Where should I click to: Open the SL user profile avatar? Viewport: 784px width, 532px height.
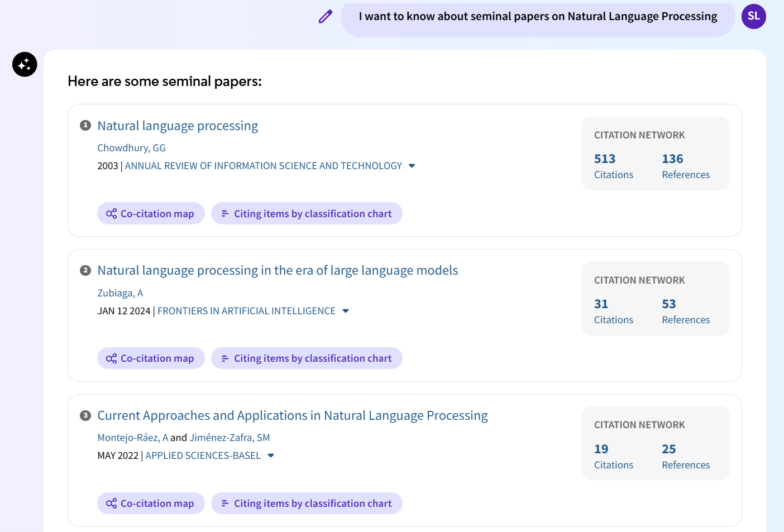tap(753, 16)
